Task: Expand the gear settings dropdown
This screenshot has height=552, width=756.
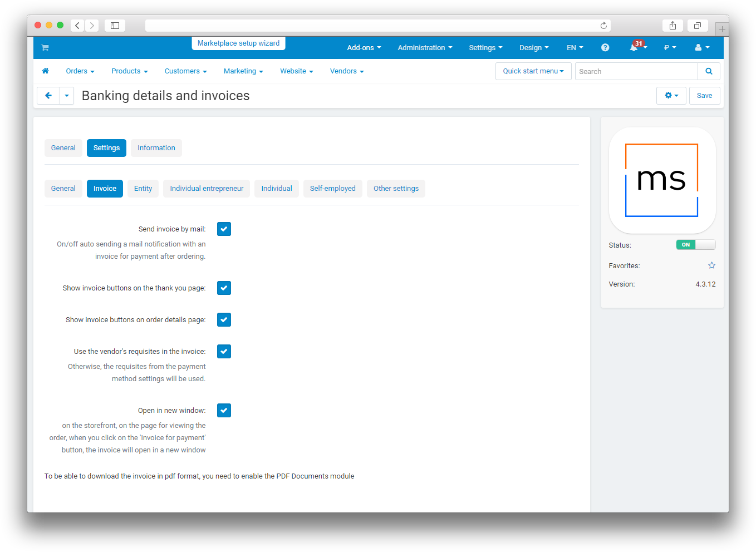Action: 671,96
